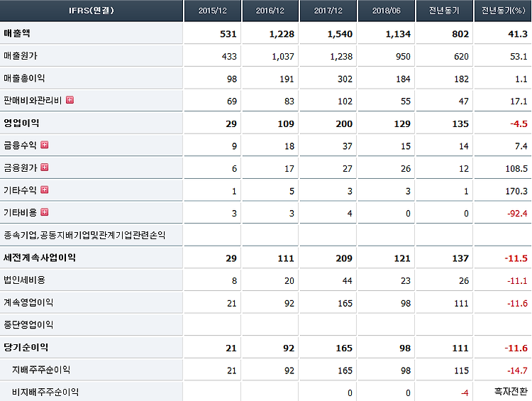The image size is (532, 401).
Task: Click 지배주주순이익 growth value -14.7
Action: pos(517,370)
